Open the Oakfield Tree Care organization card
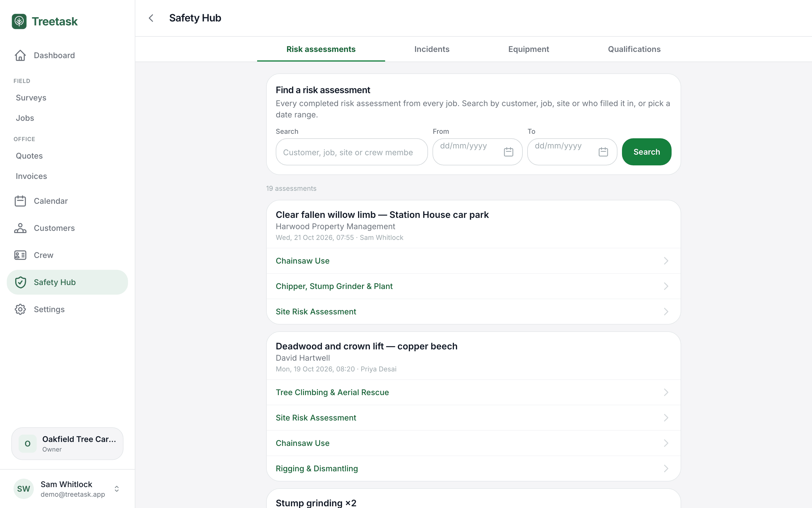This screenshot has width=812, height=508. (x=67, y=443)
